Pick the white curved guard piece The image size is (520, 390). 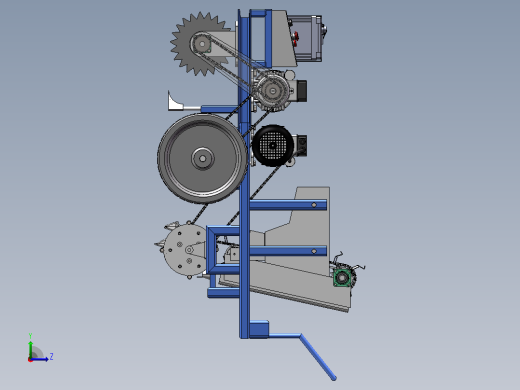175,101
